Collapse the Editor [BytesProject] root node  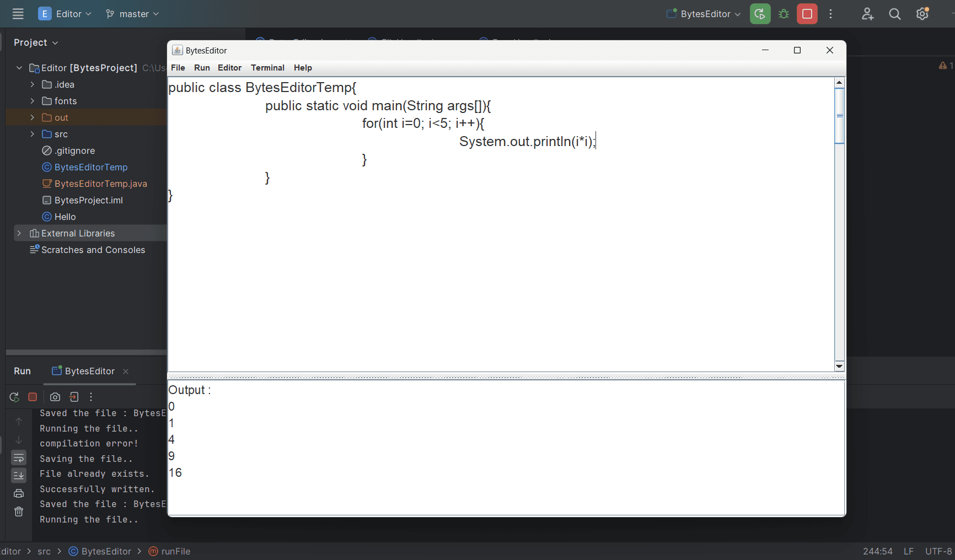click(x=19, y=68)
